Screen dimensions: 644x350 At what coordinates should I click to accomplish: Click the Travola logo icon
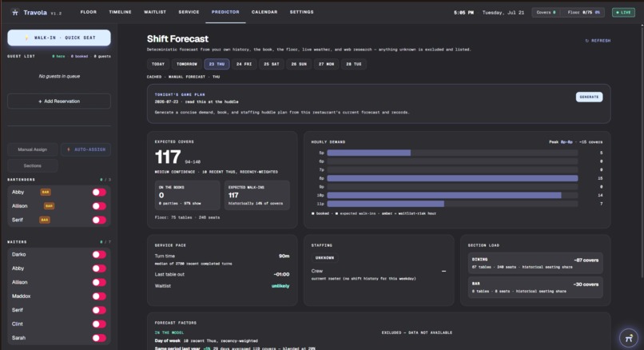click(x=15, y=12)
